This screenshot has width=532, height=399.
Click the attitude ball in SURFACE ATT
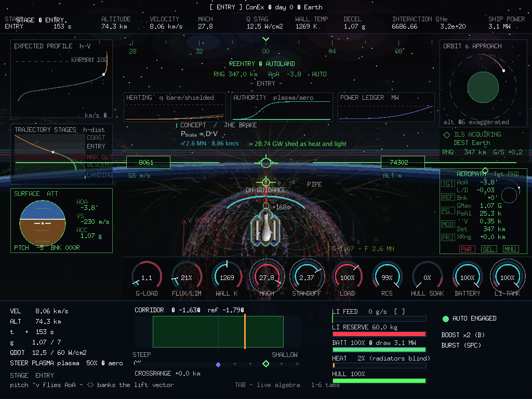coord(43,223)
